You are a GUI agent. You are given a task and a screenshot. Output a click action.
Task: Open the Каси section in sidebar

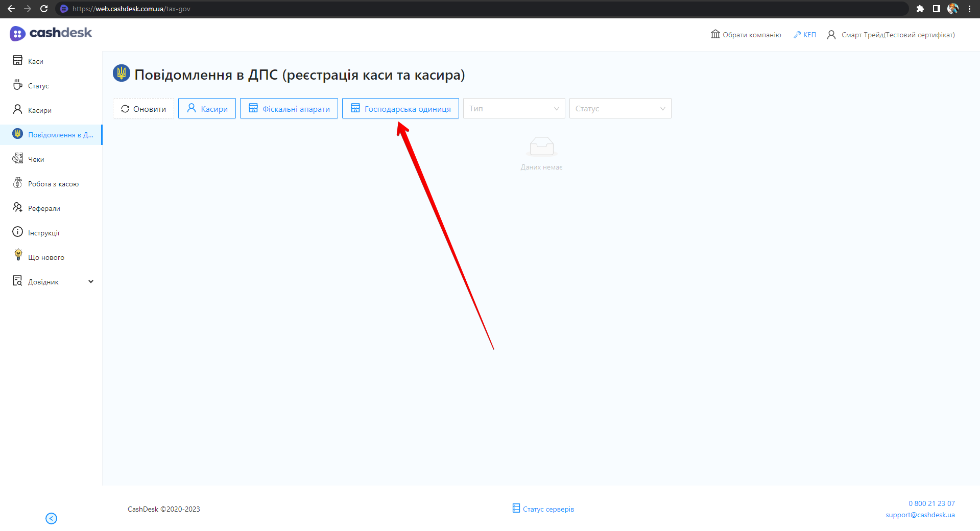pyautogui.click(x=35, y=61)
